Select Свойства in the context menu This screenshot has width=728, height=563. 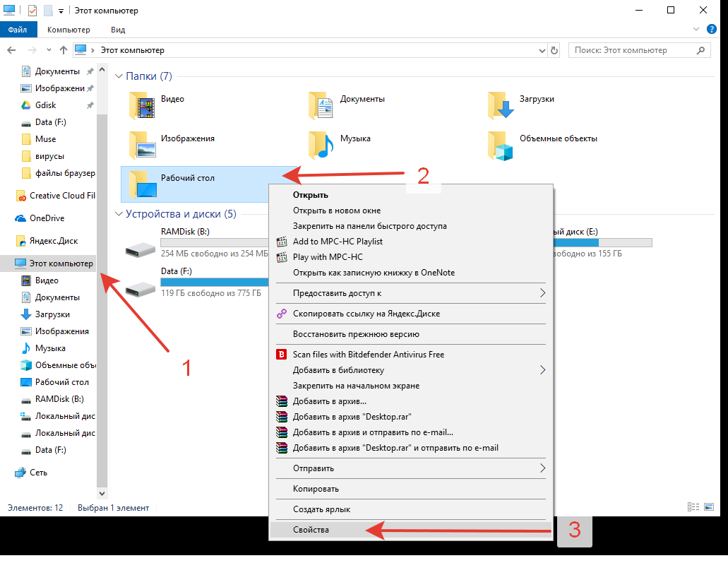pos(311,529)
